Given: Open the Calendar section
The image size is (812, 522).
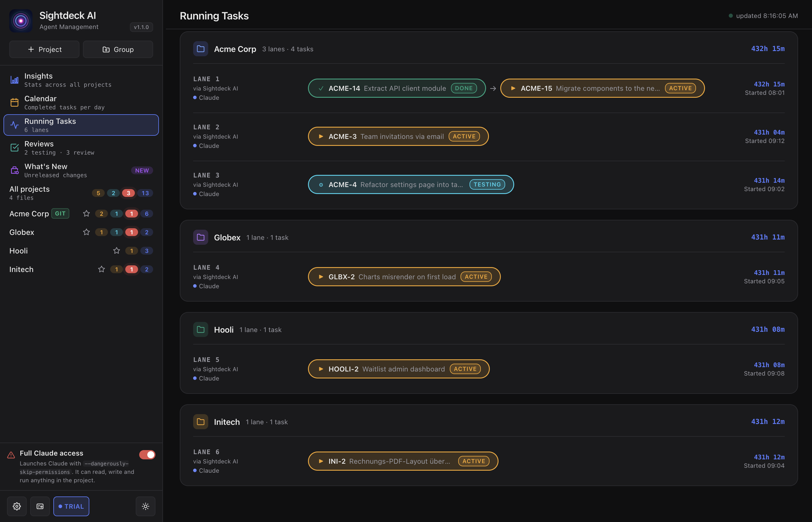Looking at the screenshot, I should coord(81,102).
